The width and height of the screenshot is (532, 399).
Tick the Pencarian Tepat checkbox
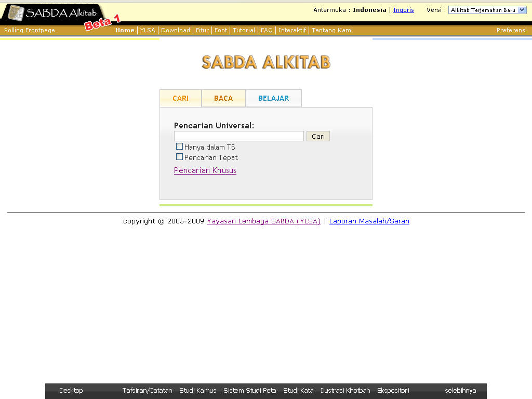pos(179,157)
